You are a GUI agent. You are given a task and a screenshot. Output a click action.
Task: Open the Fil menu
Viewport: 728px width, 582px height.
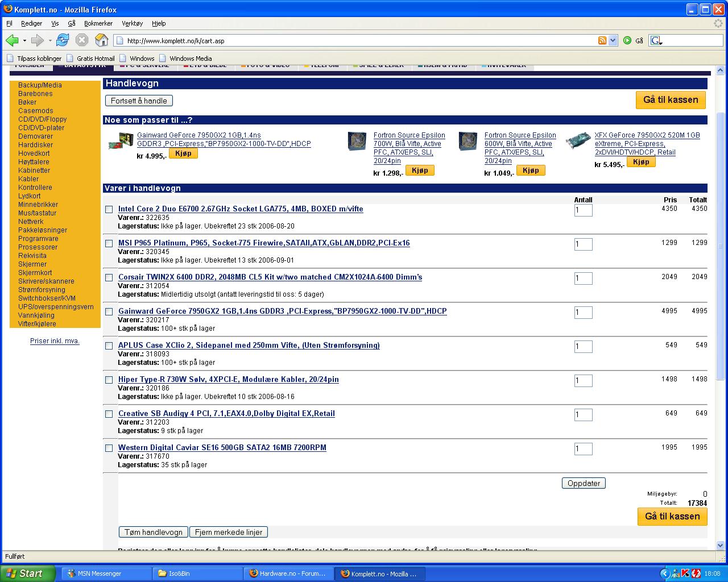tap(9, 23)
